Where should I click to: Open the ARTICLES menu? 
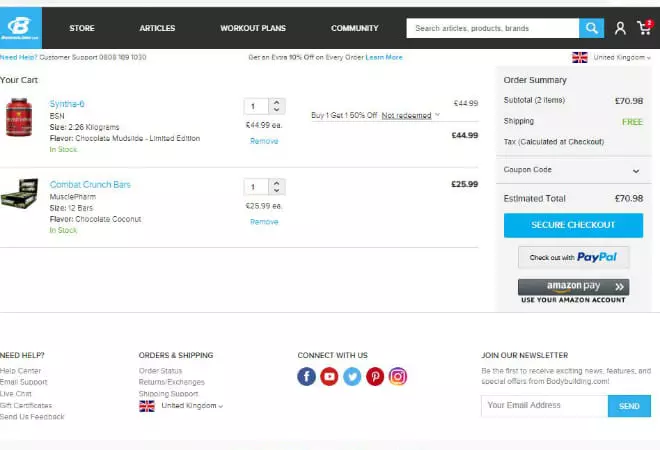[x=157, y=28]
